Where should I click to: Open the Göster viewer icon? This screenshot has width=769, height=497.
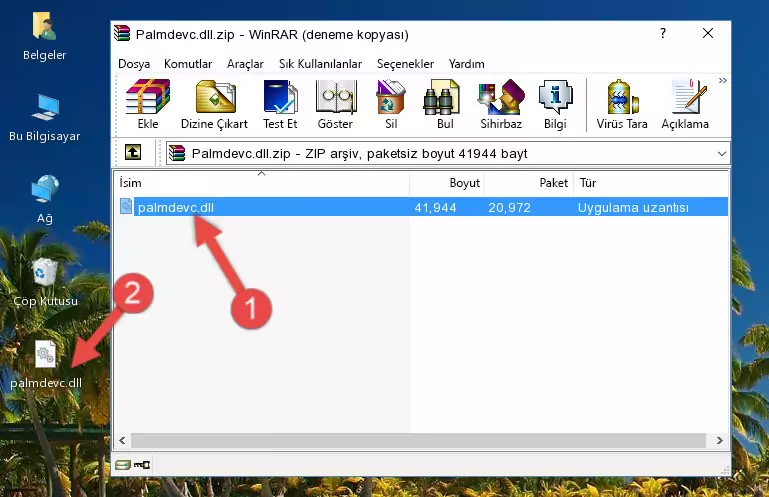click(335, 105)
